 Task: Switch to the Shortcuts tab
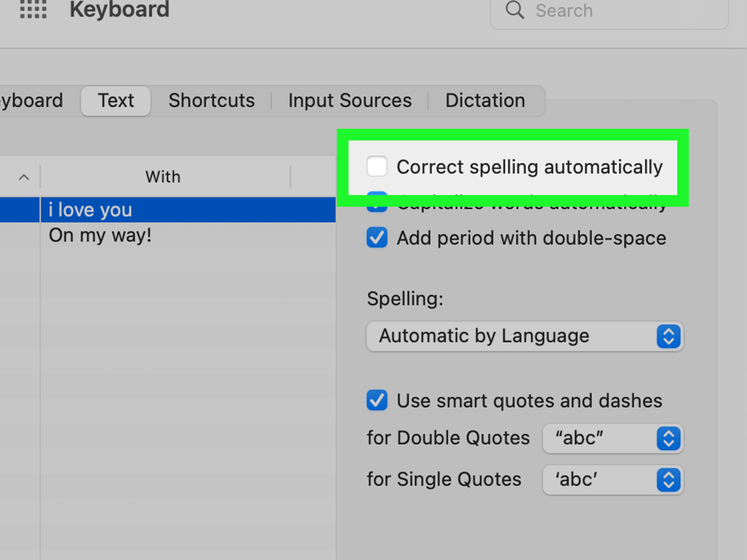point(211,101)
